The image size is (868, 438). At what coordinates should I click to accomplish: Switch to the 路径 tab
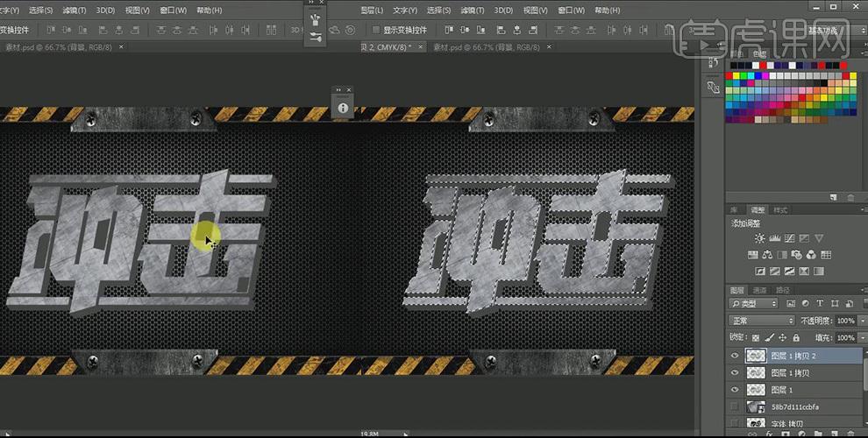[x=783, y=290]
